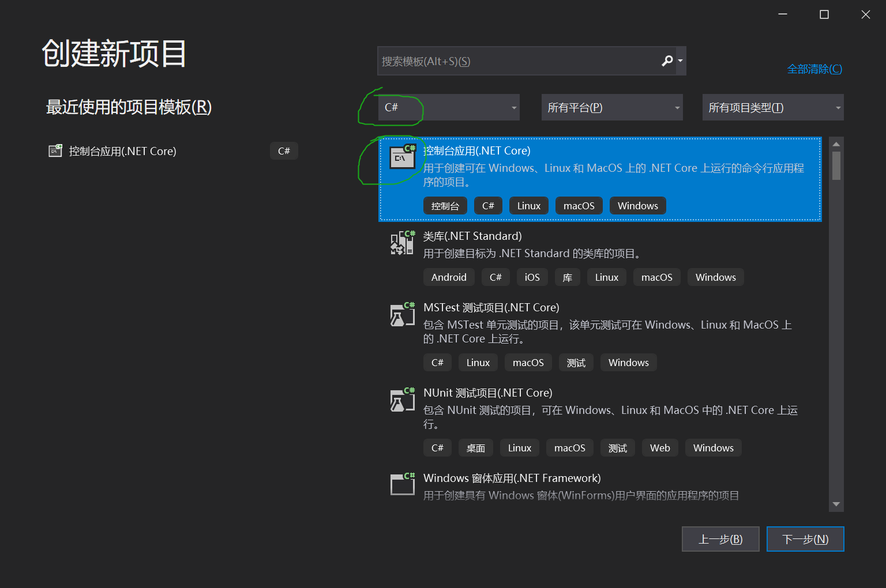Screen dimensions: 886x588
Task: Open the C# language filter dropdown
Action: click(x=449, y=107)
